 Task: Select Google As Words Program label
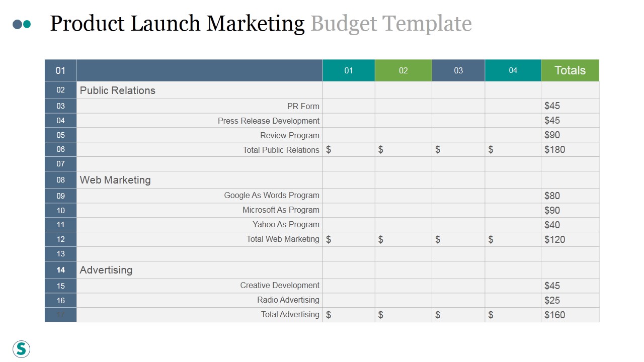[x=272, y=195]
